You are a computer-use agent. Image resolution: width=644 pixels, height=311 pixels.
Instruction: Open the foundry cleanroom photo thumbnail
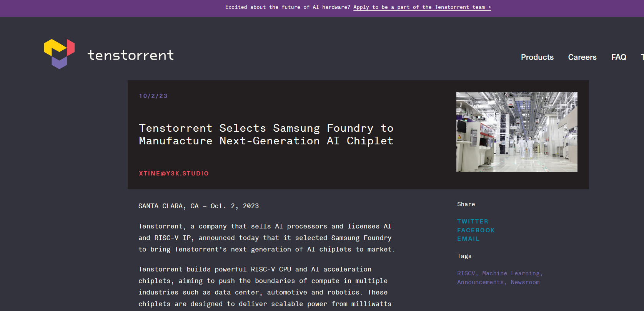tap(517, 132)
